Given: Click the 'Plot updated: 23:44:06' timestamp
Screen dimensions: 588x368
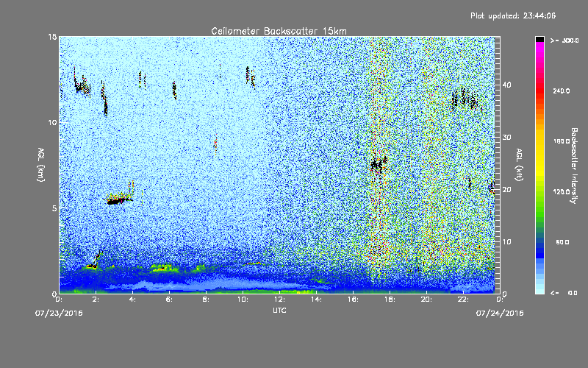Looking at the screenshot, I should point(513,15).
